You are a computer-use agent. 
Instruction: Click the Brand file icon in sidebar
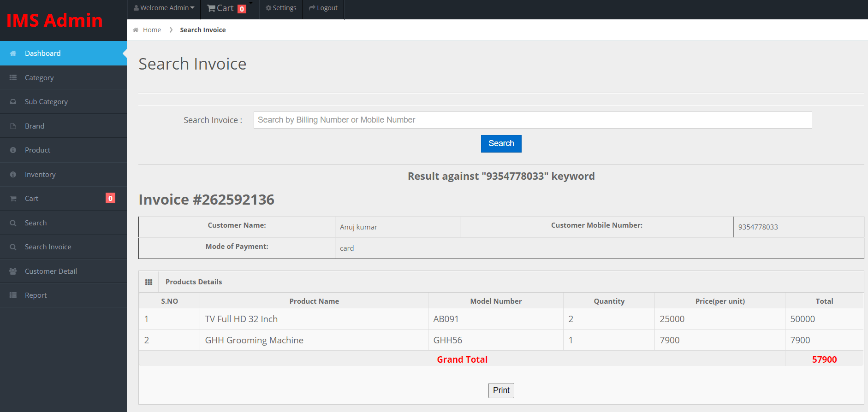coord(13,126)
